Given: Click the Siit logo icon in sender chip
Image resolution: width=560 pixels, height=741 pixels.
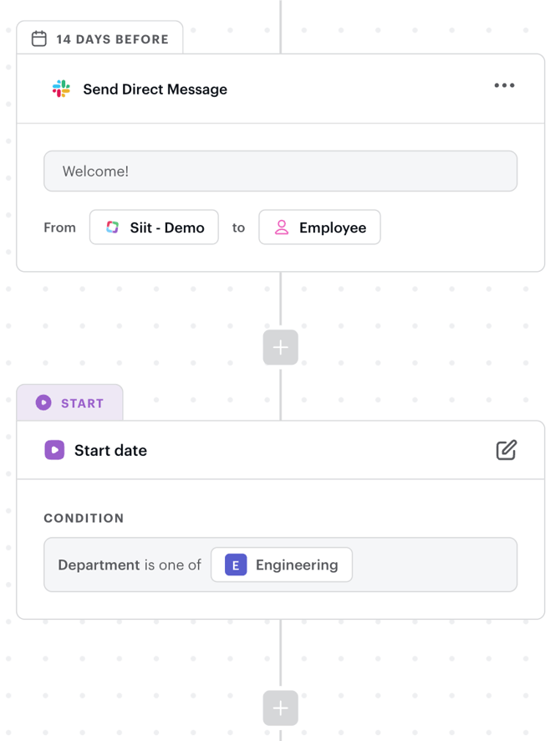Looking at the screenshot, I should pos(113,227).
